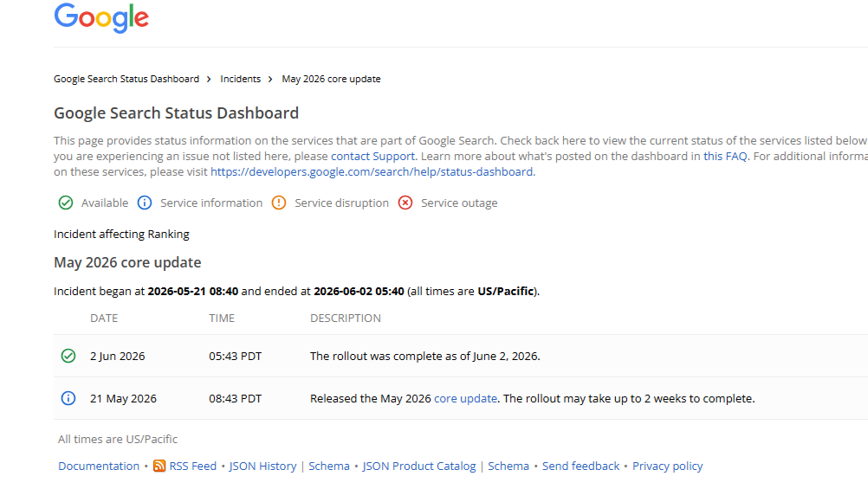Viewport: 868px width, 489px height.
Task: Click blue Service information legend icon
Action: pos(145,203)
